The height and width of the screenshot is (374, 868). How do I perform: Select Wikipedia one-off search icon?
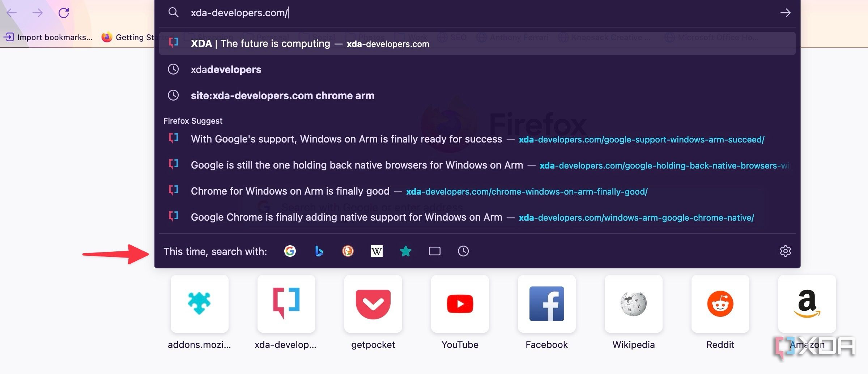[x=376, y=251]
